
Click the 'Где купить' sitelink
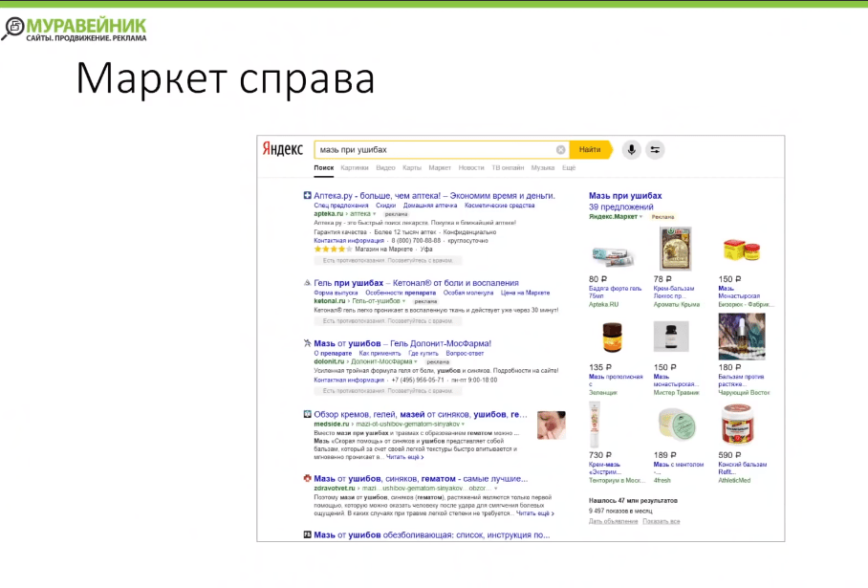423,353
